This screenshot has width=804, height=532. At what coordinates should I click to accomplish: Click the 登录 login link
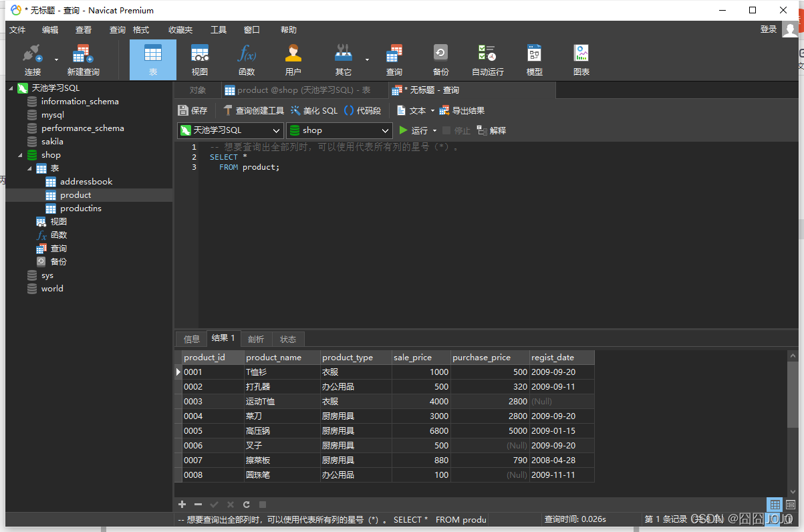tap(769, 29)
